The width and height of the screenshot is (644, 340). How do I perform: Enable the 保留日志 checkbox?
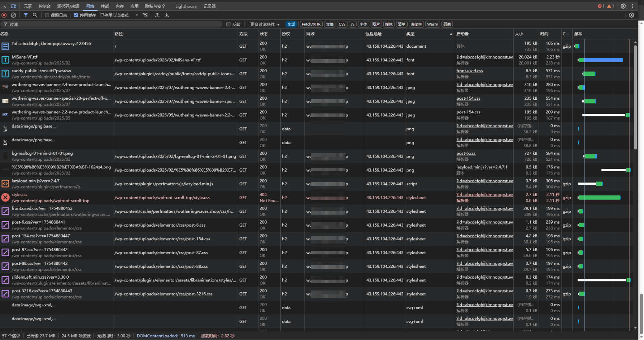47,15
